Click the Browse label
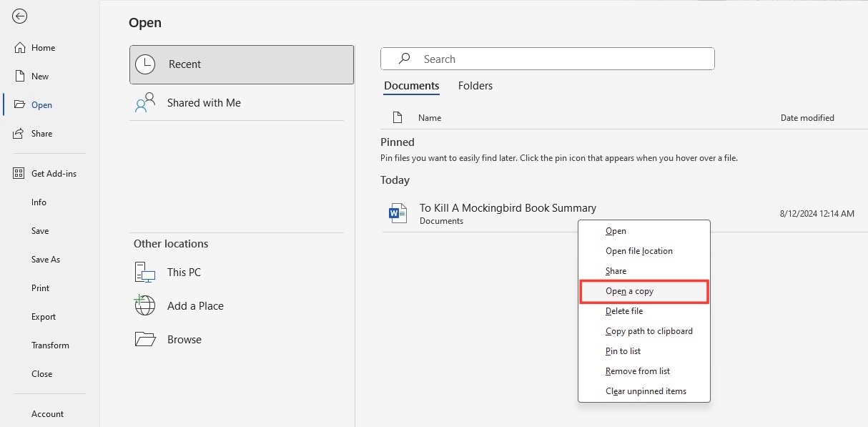868x427 pixels. [184, 340]
